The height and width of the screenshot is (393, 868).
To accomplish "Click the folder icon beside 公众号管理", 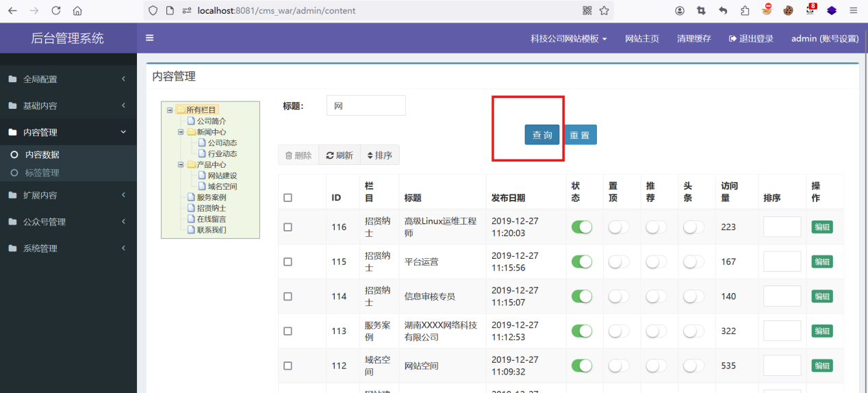I will [12, 222].
